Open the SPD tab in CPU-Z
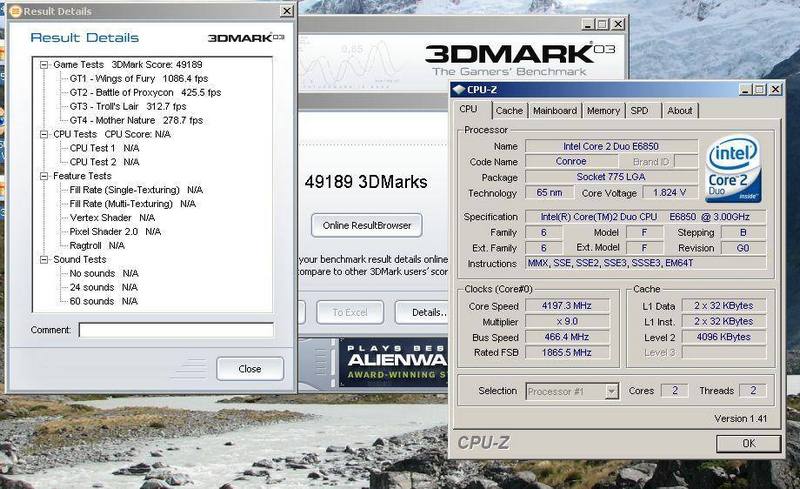The height and width of the screenshot is (489, 800). click(639, 111)
